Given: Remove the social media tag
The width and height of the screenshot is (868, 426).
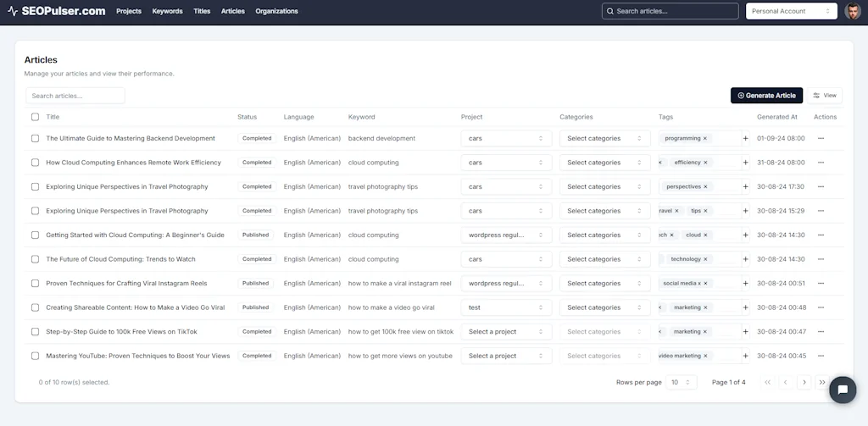Looking at the screenshot, I should tap(705, 284).
